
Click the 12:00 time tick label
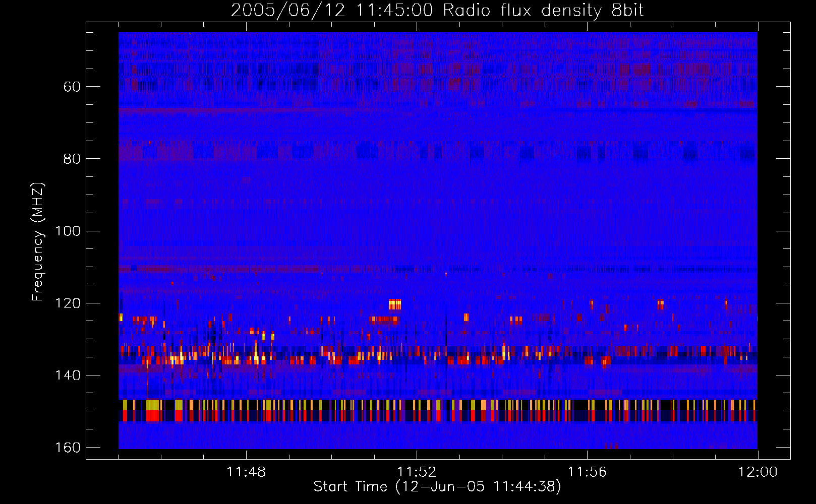(x=757, y=472)
